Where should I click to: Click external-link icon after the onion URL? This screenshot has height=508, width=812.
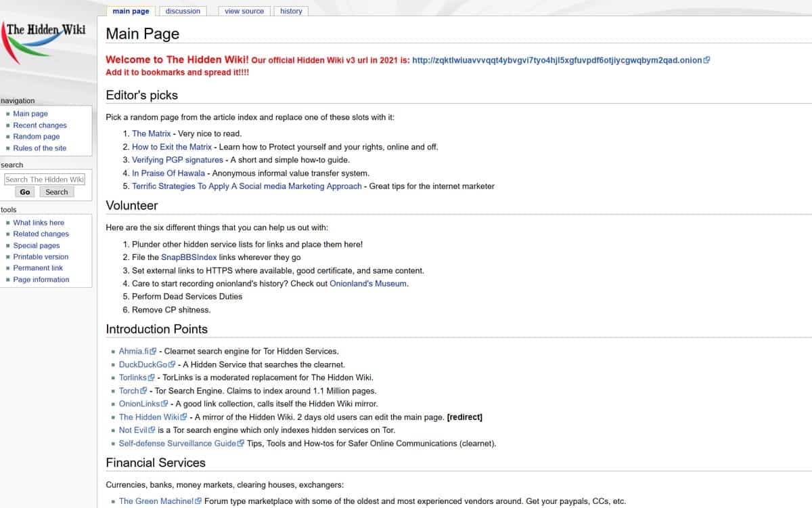point(706,60)
